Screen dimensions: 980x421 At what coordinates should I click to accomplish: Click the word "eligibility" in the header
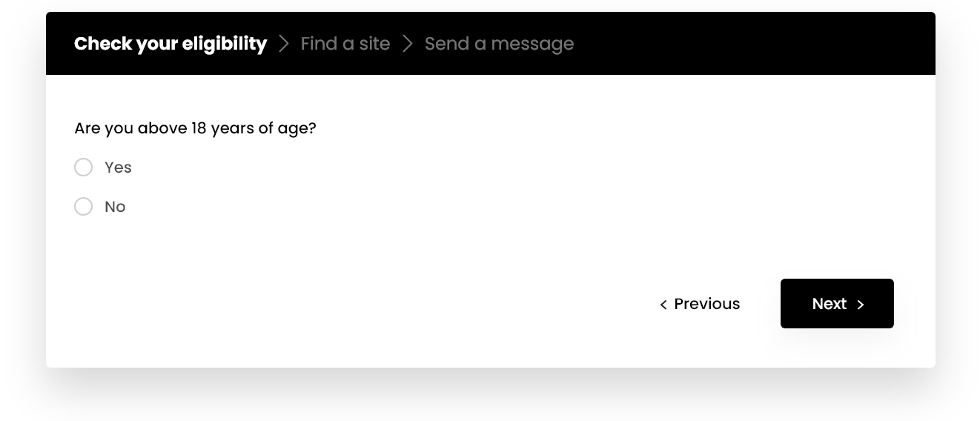(225, 44)
